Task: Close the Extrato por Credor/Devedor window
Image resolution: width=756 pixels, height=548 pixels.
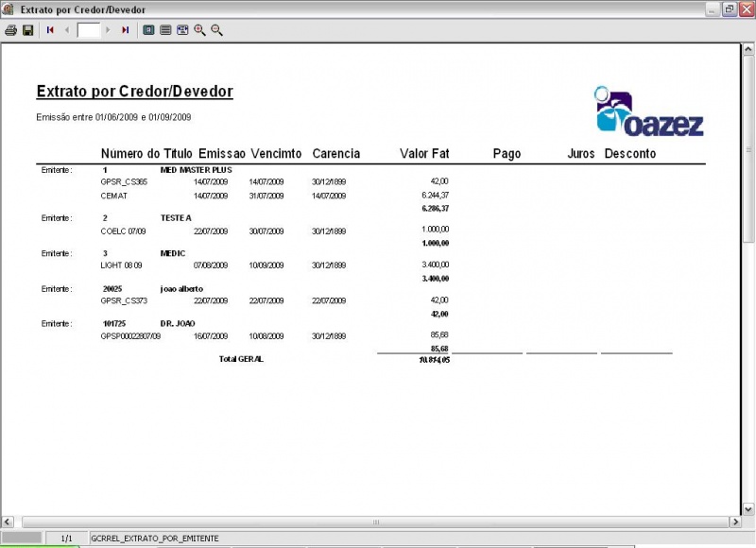Action: coord(747,9)
